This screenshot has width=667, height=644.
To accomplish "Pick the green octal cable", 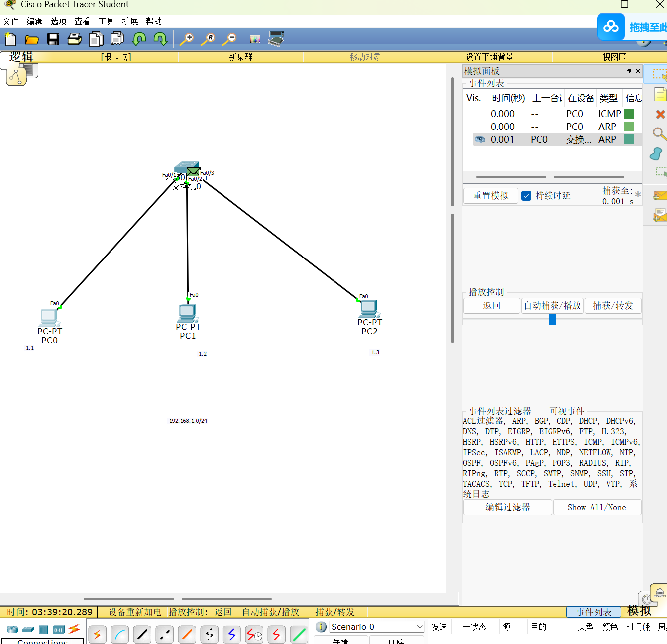I will (x=299, y=634).
